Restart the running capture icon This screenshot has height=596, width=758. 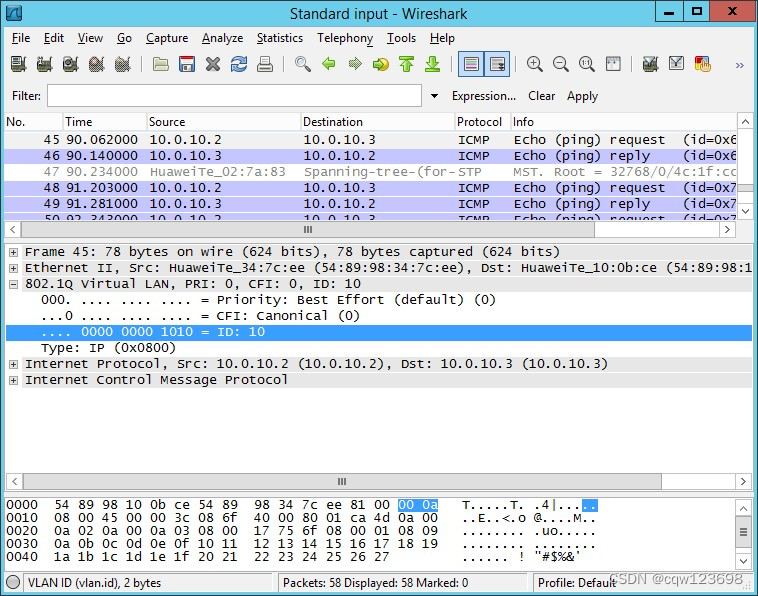pyautogui.click(x=123, y=64)
